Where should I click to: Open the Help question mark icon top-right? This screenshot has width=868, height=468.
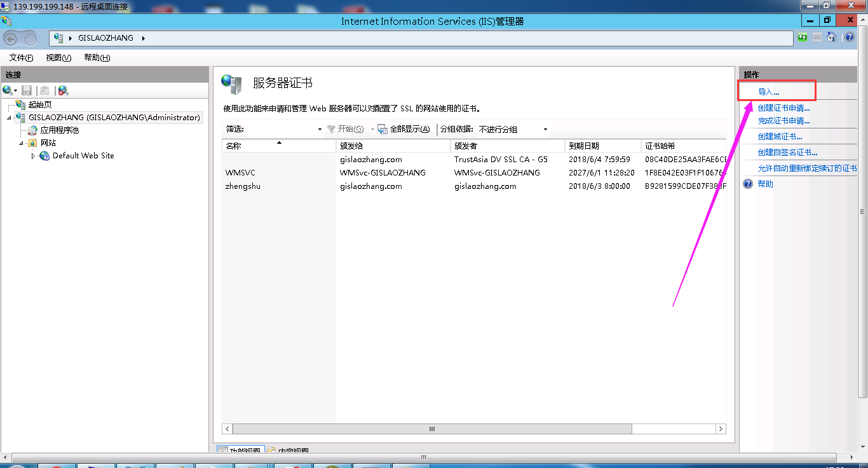pyautogui.click(x=850, y=38)
